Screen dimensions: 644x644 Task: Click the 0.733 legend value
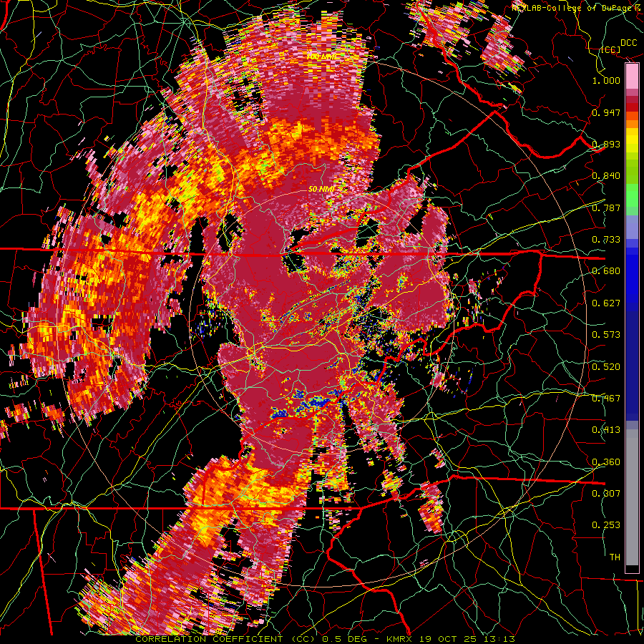[x=606, y=240]
